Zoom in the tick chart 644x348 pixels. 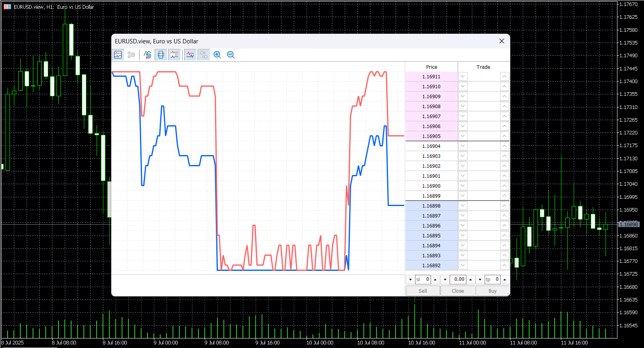pyautogui.click(x=217, y=55)
